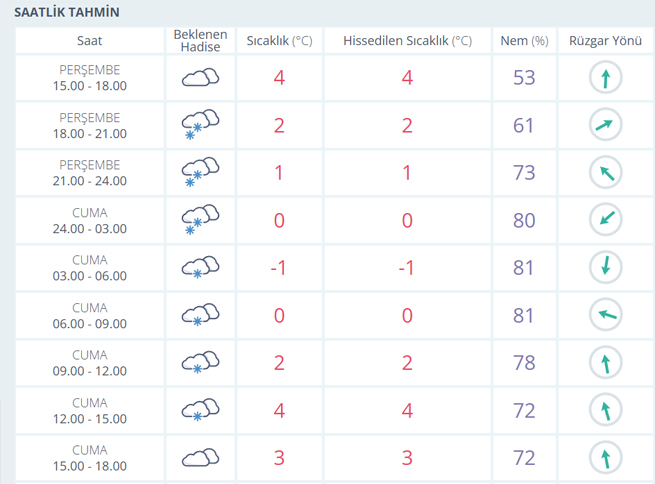Click the wind direction arrow for Perşembe 18.00 - 21.00
This screenshot has width=655, height=484.
pyautogui.click(x=605, y=124)
